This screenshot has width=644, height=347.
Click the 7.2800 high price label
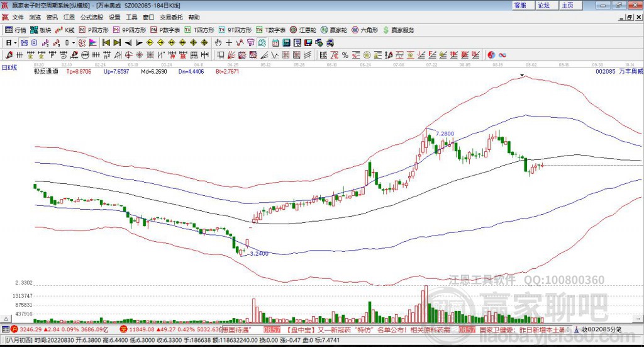445,134
